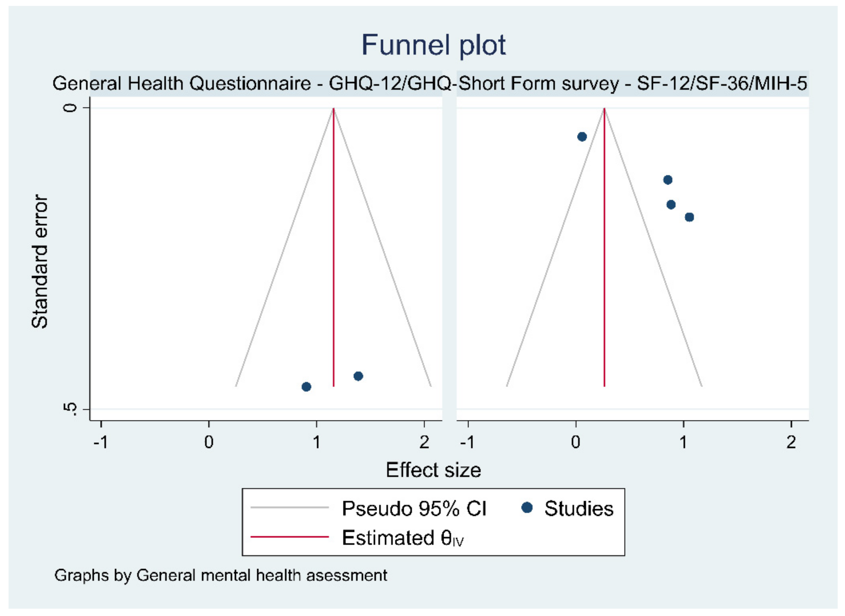Click the Funnel plot title
Image resolution: width=845 pixels, height=616 pixels.
click(433, 45)
